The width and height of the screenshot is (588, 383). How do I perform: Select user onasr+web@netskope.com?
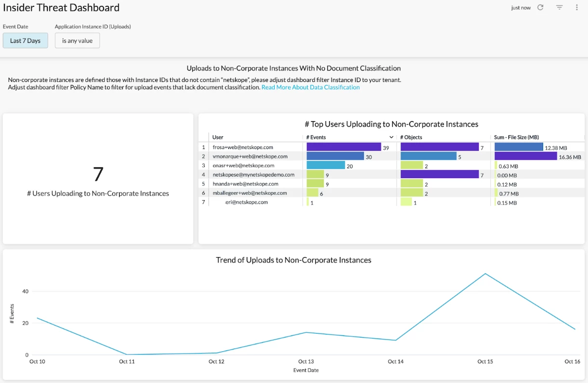coord(243,165)
